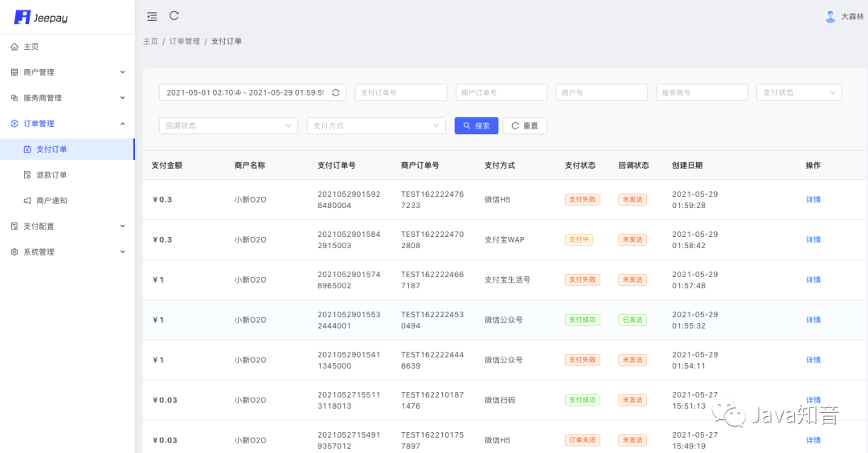868x453 pixels.
Task: Collapse the 订单管理 sidebar menu
Action: (x=68, y=124)
